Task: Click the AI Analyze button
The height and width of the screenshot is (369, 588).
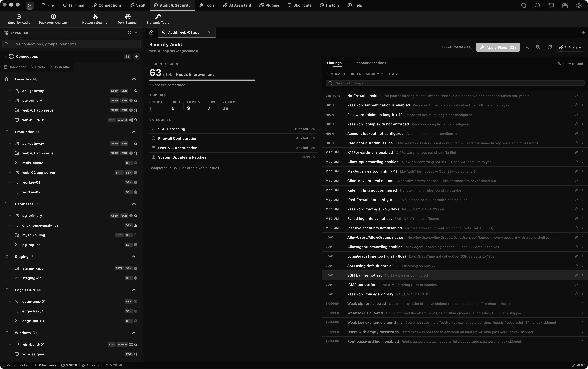Action: [x=570, y=47]
